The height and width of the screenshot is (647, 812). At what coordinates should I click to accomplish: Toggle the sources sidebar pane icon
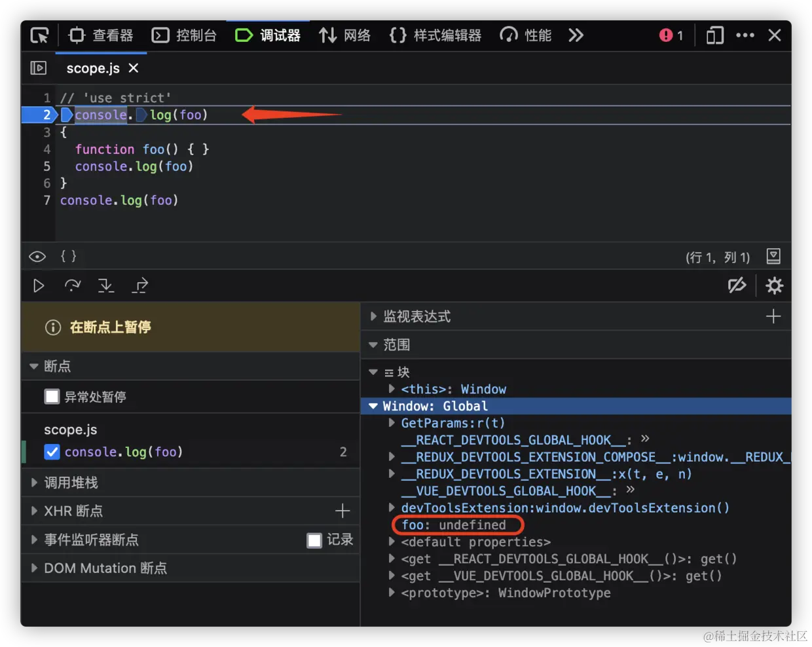(39, 67)
